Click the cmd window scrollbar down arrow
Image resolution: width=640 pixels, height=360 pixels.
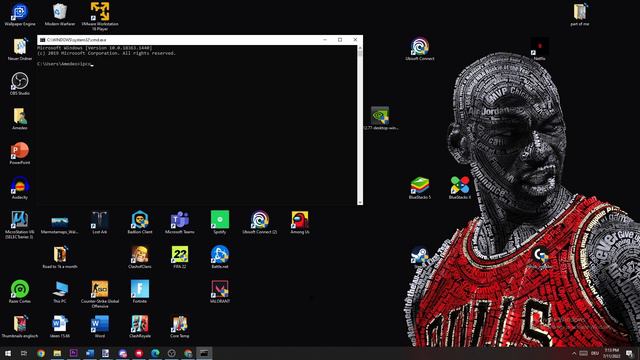(360, 202)
